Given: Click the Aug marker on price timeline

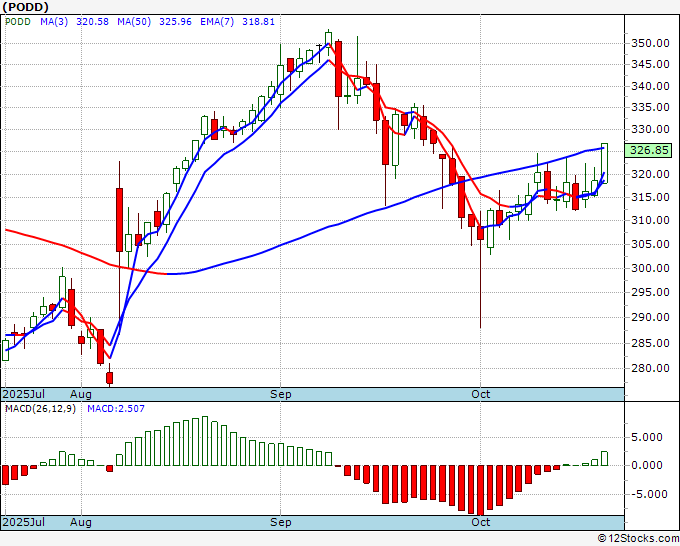Looking at the screenshot, I should click(x=81, y=394).
